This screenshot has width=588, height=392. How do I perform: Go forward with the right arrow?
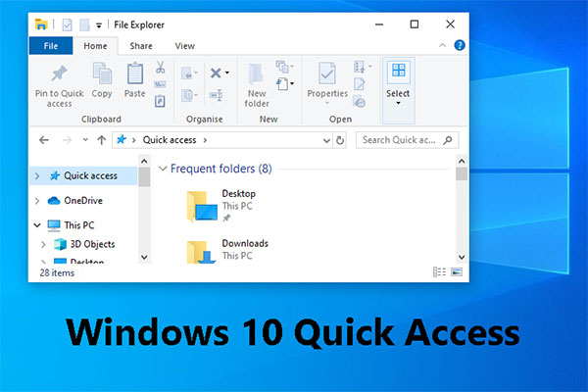click(67, 140)
